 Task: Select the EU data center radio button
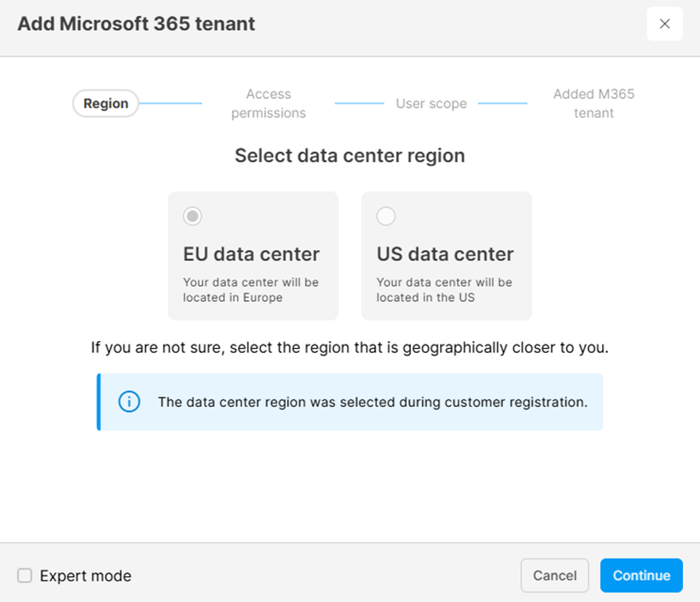click(x=194, y=217)
